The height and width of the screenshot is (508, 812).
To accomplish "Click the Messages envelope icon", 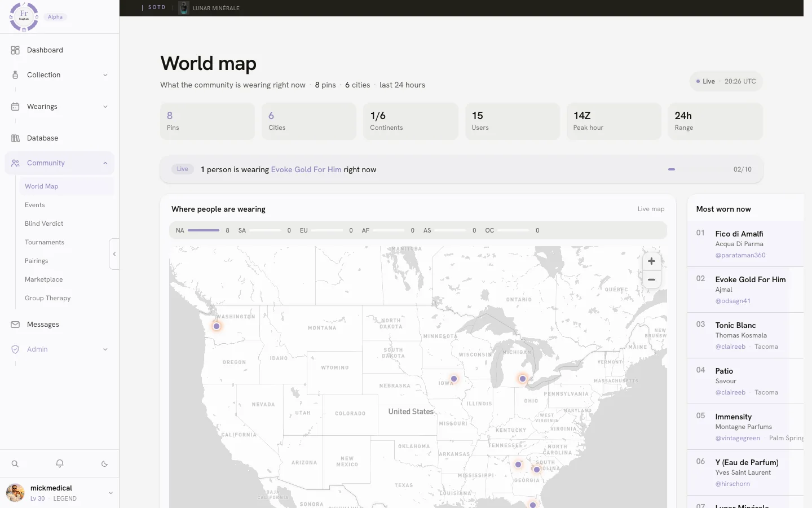I will (15, 325).
